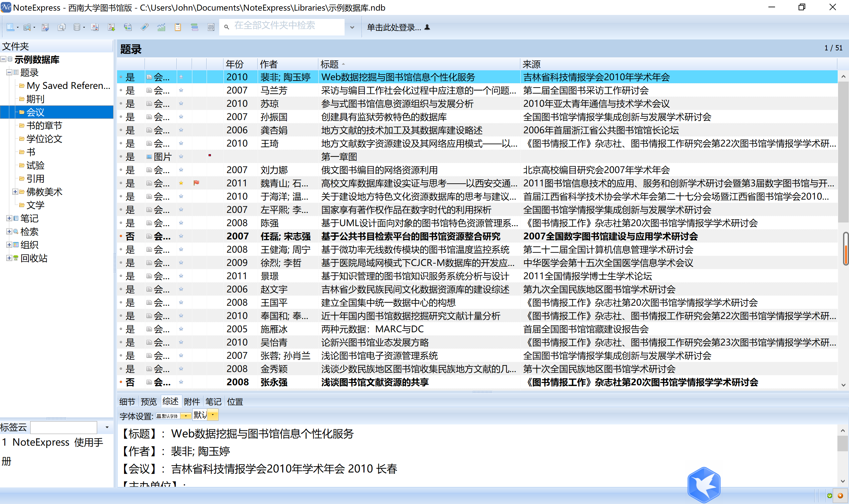Click the tag label toolbar icon
The width and height of the screenshot is (849, 504).
(145, 27)
